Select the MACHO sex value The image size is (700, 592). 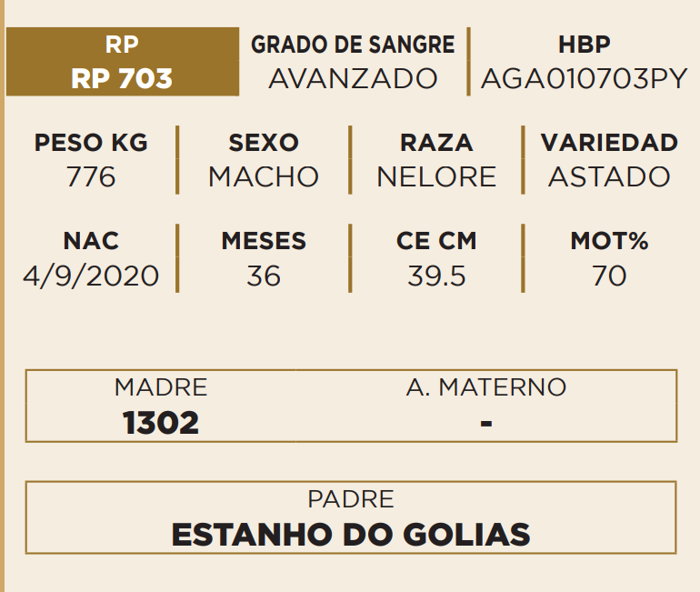[264, 176]
